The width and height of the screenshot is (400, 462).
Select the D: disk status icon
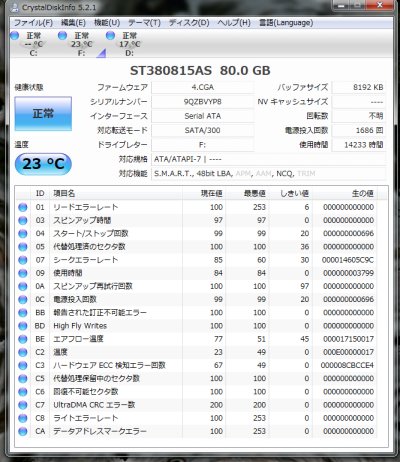tap(110, 35)
